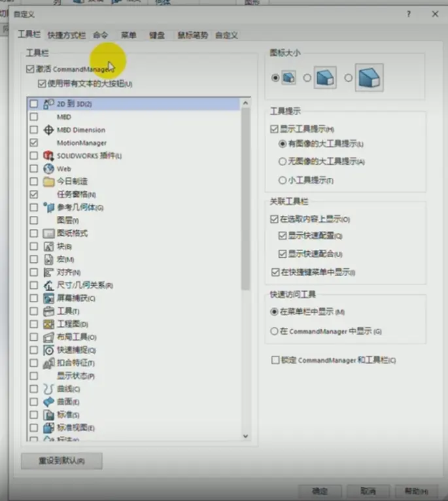
Task: Enable the MBD toolbar checkbox
Action: (33, 116)
